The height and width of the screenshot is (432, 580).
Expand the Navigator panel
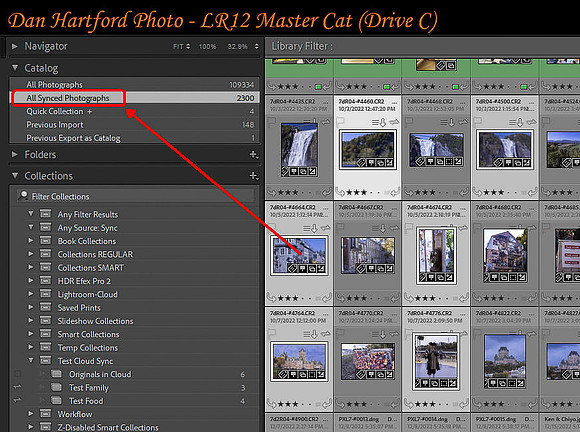[15, 46]
